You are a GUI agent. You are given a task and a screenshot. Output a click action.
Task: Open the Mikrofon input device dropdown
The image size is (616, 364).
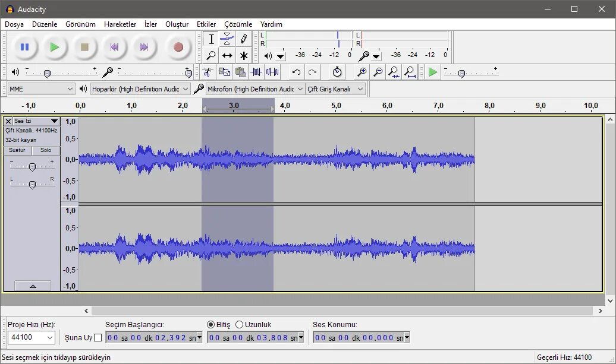pos(255,89)
